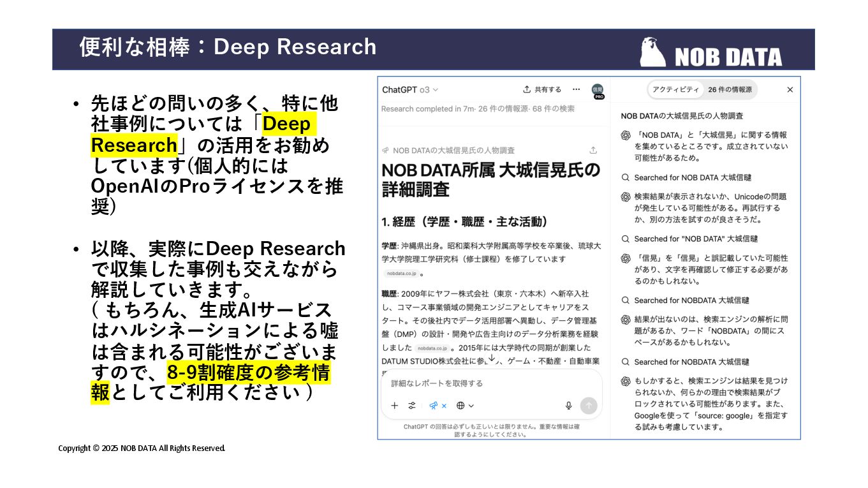
Task: Open the tools sliders icon in the composer
Action: [412, 406]
